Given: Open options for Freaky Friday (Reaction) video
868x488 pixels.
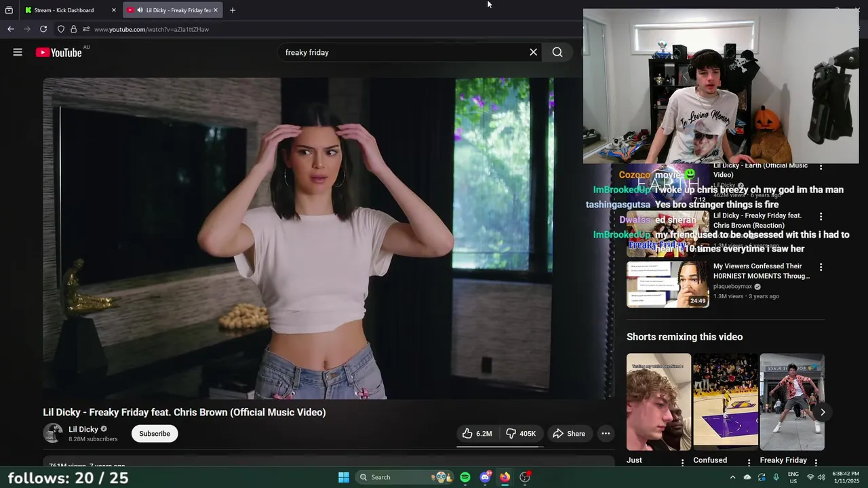Looking at the screenshot, I should (821, 217).
